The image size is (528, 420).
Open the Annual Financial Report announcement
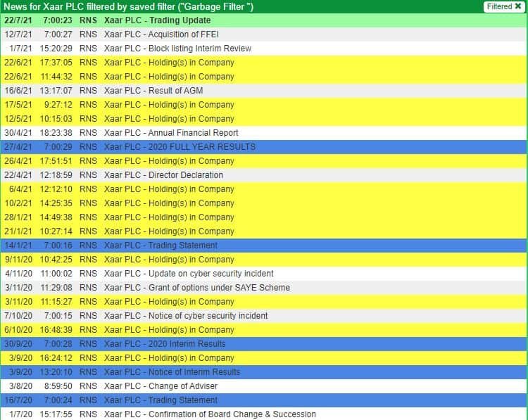point(264,133)
